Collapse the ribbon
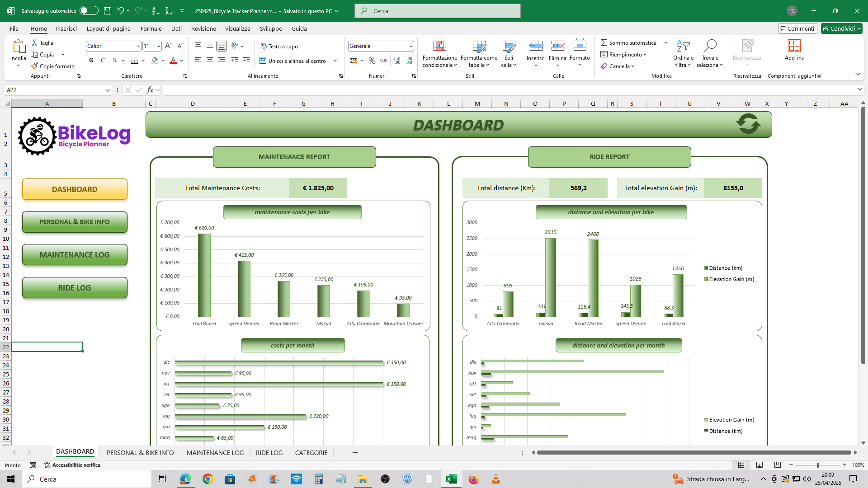The width and height of the screenshot is (868, 488). point(858,74)
